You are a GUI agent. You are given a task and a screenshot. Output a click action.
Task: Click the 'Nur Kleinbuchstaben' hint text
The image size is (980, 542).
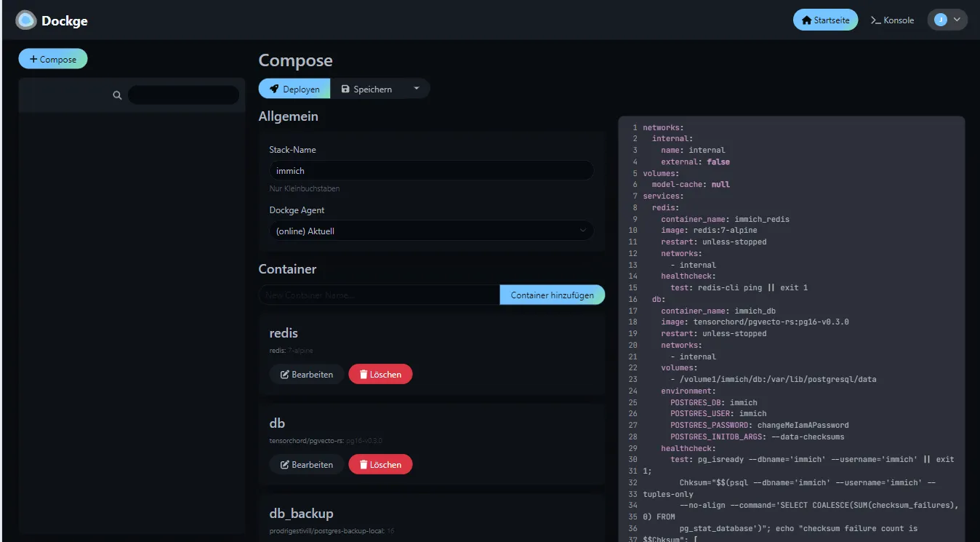(x=305, y=188)
